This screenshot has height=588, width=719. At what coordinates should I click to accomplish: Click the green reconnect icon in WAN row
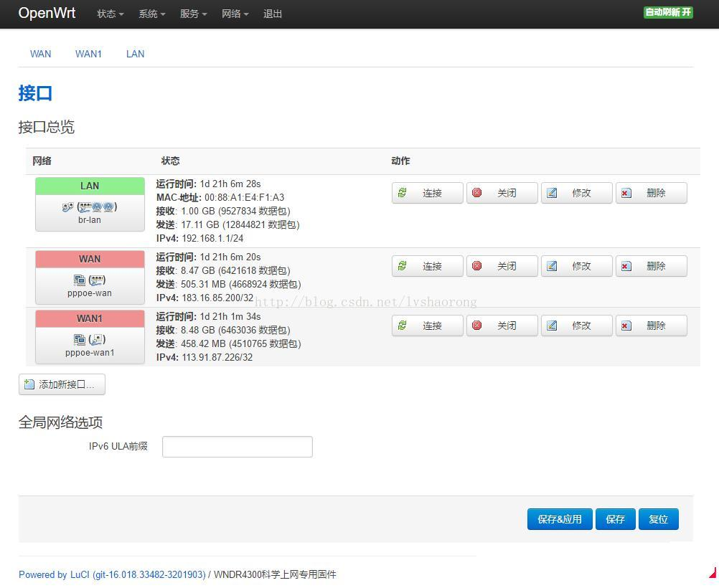click(402, 266)
